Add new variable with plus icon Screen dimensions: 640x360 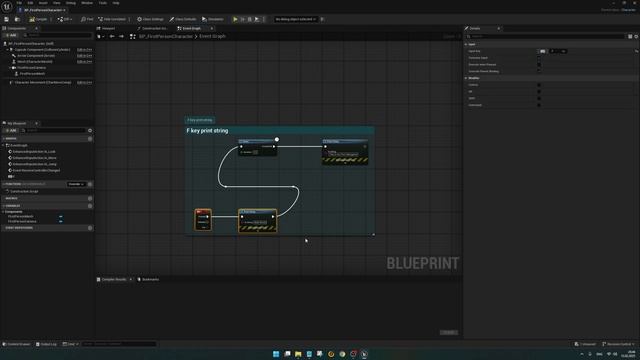click(x=90, y=206)
